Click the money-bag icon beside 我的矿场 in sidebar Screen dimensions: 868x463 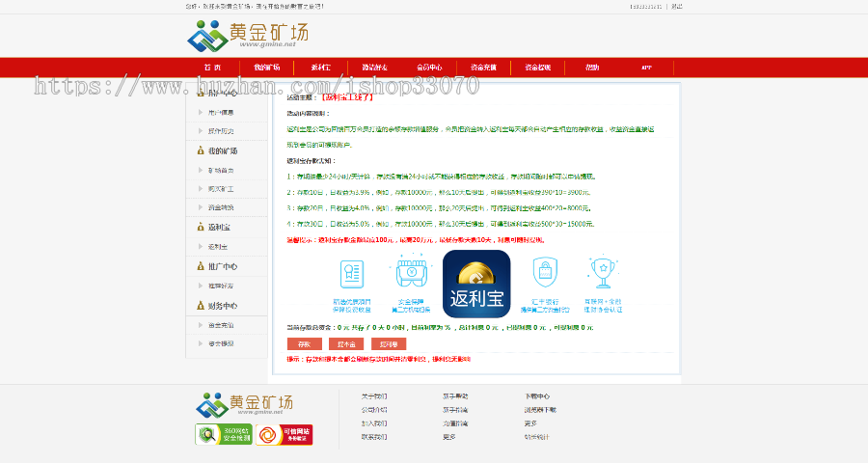pos(201,150)
